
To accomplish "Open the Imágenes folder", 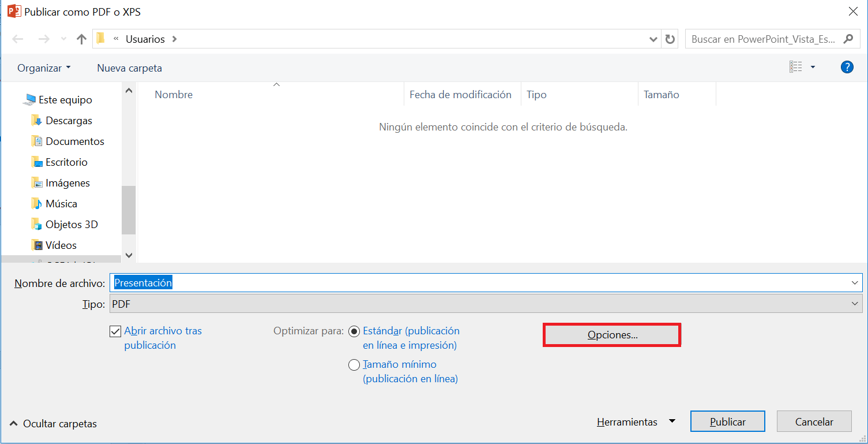I will coord(67,183).
